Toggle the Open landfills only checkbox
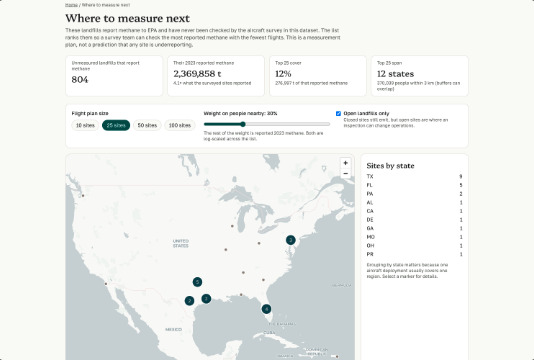The image size is (534, 360). tap(338, 114)
